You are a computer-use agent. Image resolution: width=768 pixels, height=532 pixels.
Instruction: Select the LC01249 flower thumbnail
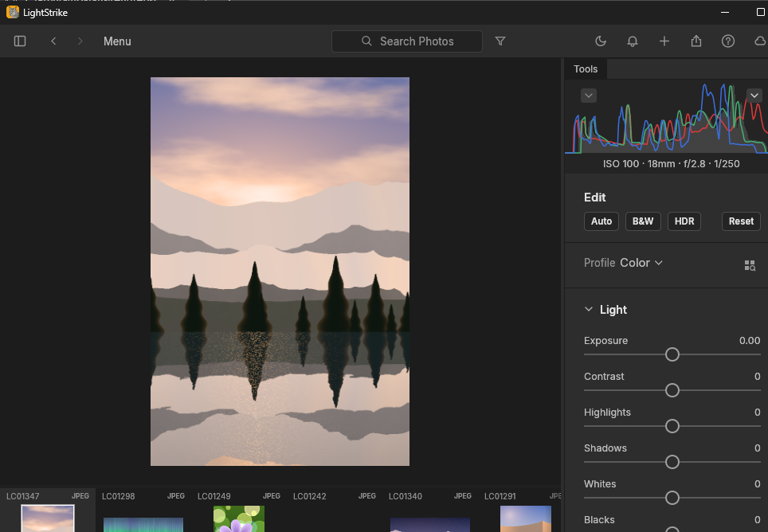click(239, 518)
